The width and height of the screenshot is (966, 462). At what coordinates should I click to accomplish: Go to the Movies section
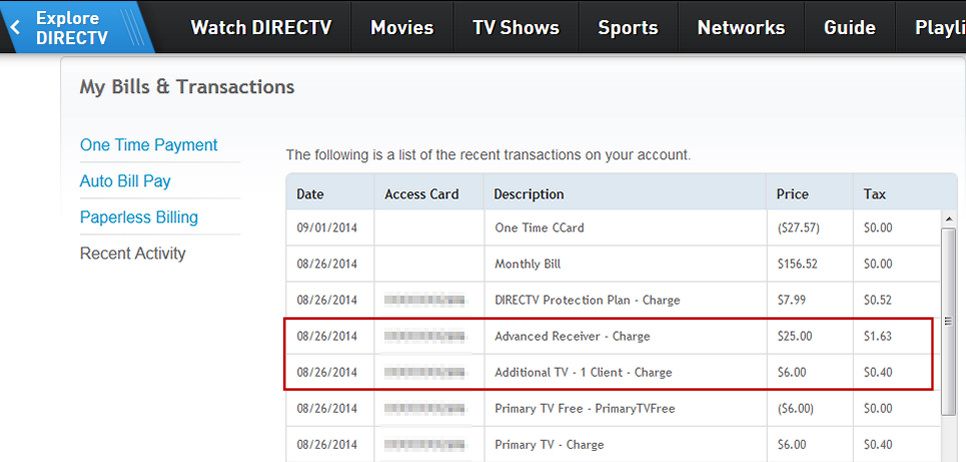[x=402, y=28]
